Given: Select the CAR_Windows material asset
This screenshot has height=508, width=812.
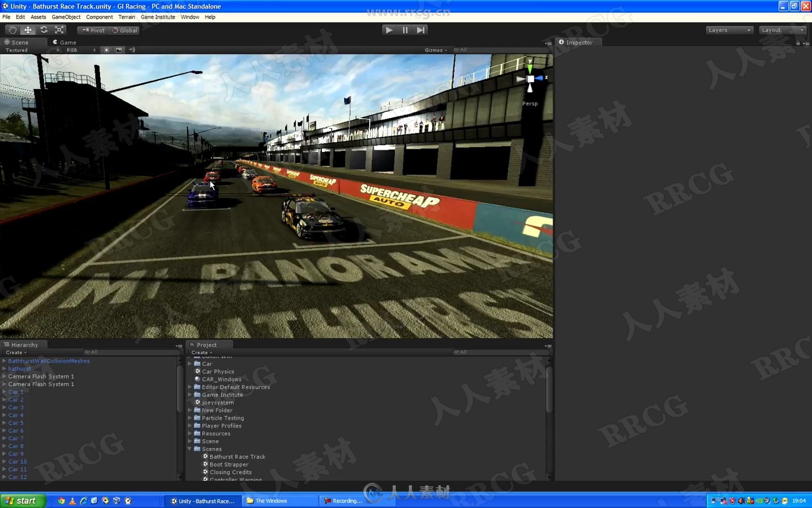Looking at the screenshot, I should [221, 379].
